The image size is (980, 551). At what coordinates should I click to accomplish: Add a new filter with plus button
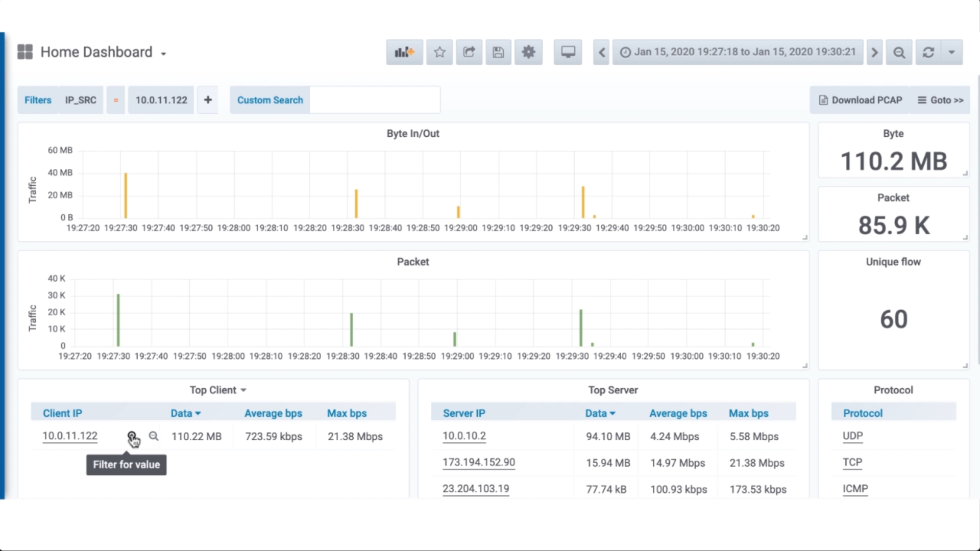click(208, 100)
